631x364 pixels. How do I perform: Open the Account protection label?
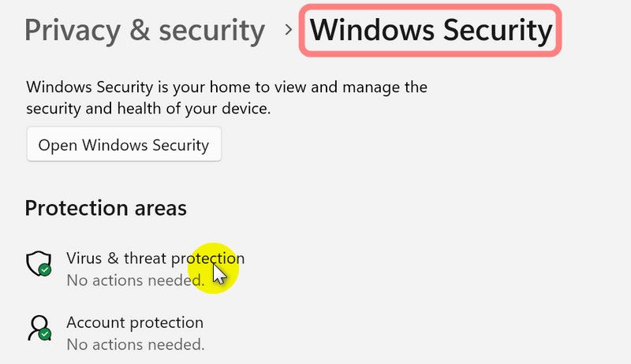pos(134,322)
